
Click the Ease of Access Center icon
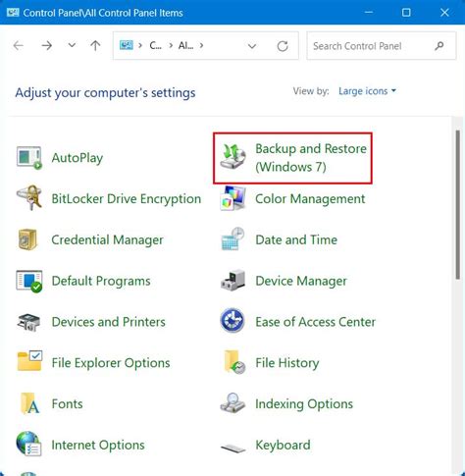pyautogui.click(x=232, y=321)
